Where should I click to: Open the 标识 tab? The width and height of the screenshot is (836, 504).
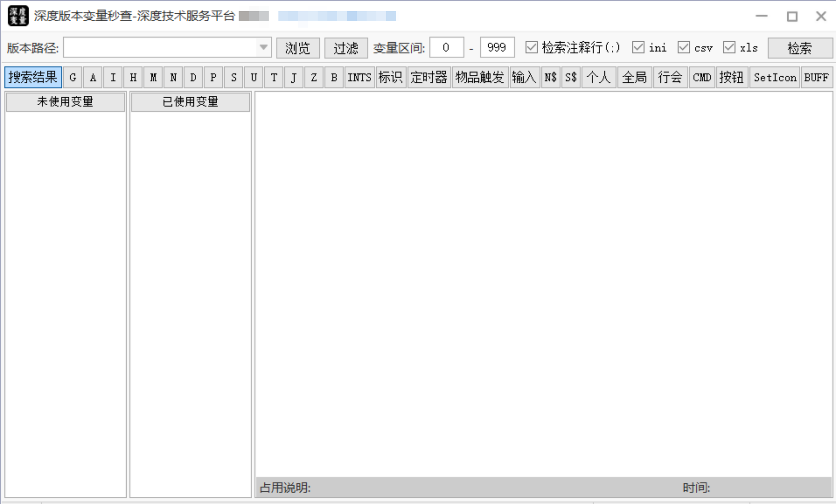click(391, 77)
